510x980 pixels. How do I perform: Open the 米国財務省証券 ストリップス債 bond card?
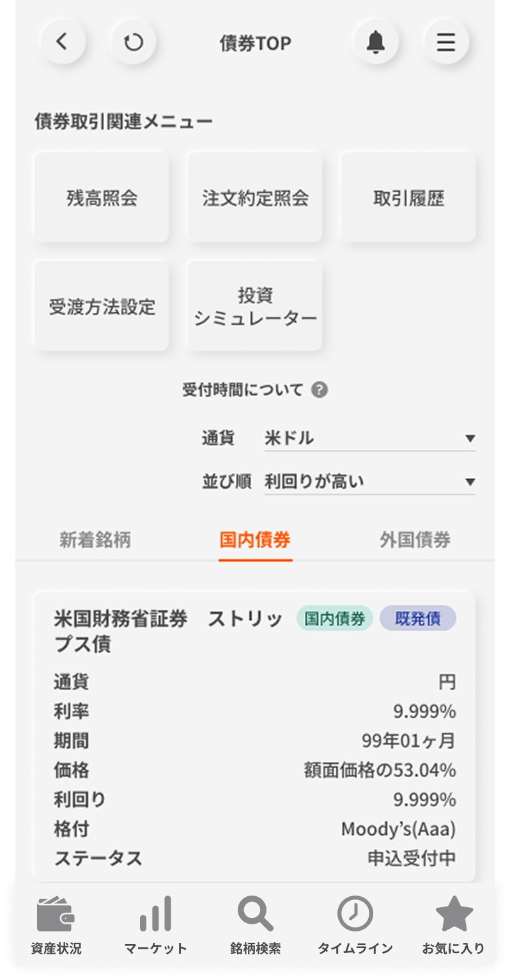tap(255, 736)
